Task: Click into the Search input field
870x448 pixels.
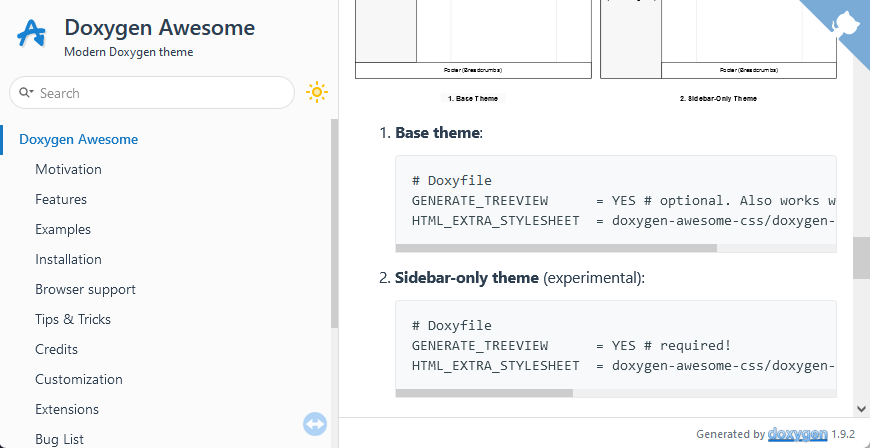Action: click(x=160, y=93)
